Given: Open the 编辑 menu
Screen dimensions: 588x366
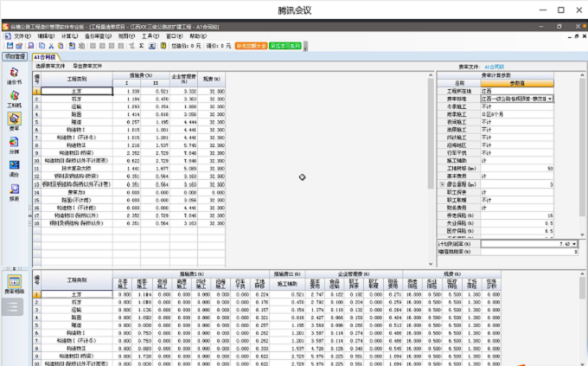Looking at the screenshot, I should point(46,36).
